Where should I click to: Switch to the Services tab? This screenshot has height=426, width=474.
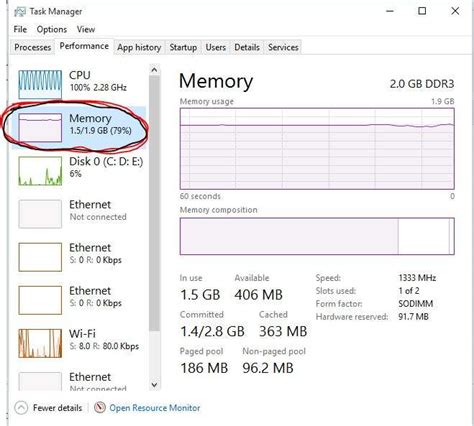(283, 47)
